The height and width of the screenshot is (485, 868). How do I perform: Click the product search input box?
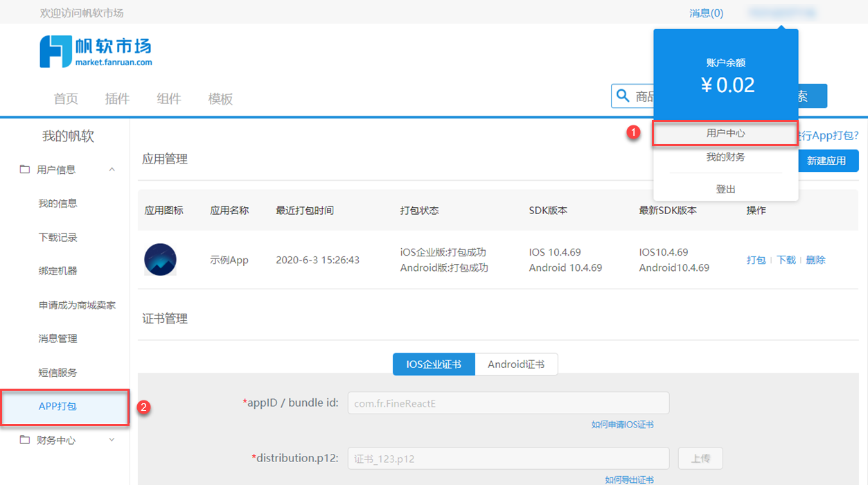click(632, 96)
